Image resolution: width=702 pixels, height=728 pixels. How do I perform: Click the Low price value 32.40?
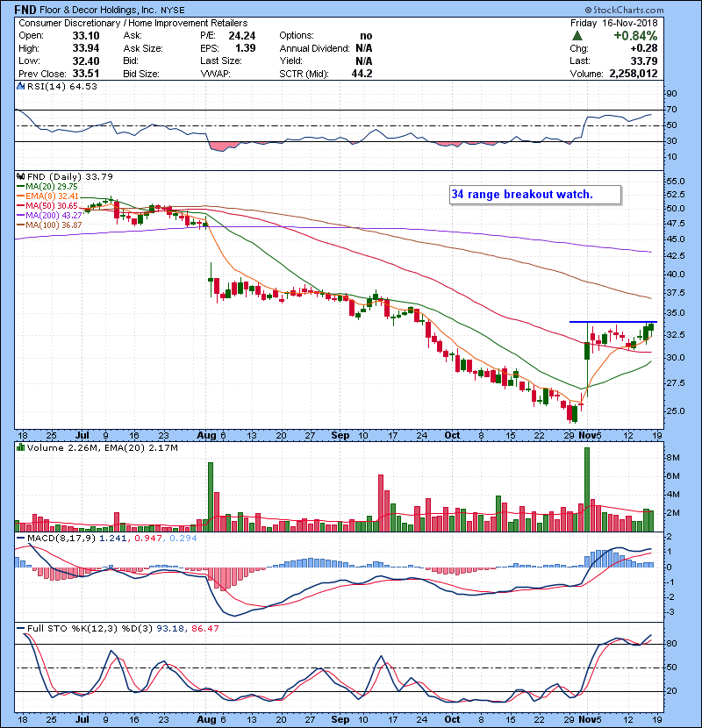[86, 61]
